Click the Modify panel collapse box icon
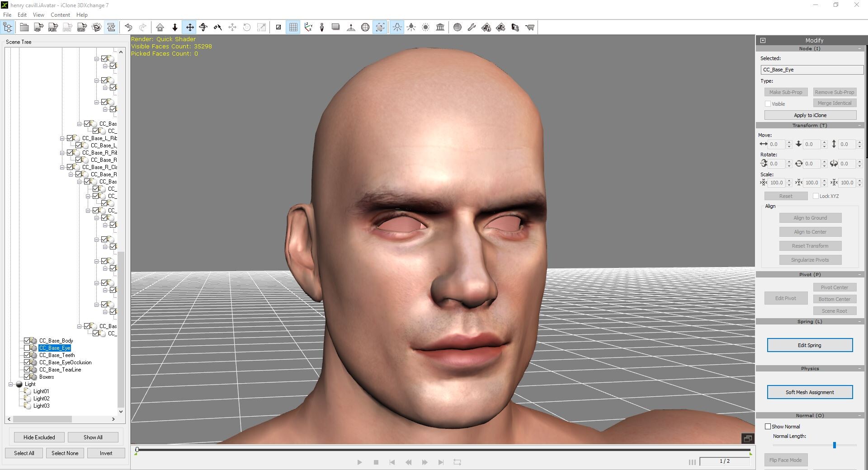 pyautogui.click(x=763, y=40)
